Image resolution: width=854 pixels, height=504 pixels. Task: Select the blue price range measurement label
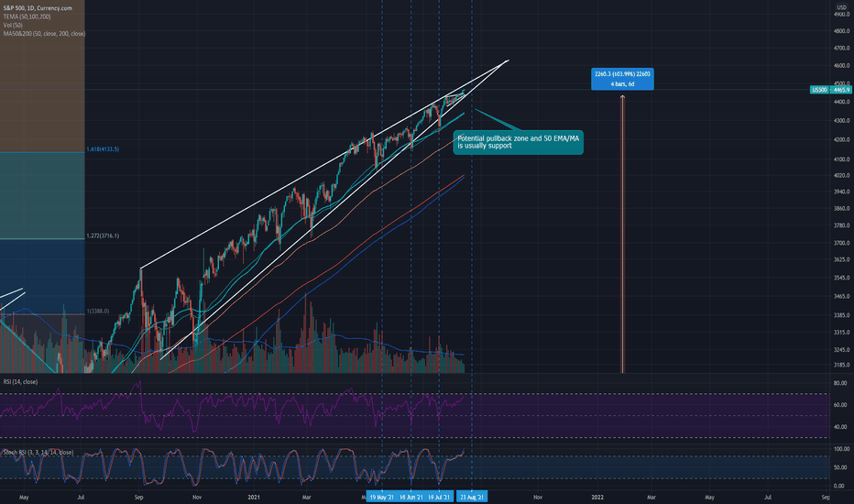click(622, 79)
